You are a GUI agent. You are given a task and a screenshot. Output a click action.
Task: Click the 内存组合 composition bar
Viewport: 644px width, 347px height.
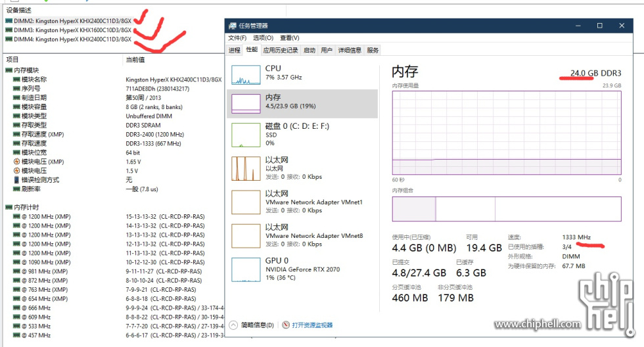[x=507, y=209]
